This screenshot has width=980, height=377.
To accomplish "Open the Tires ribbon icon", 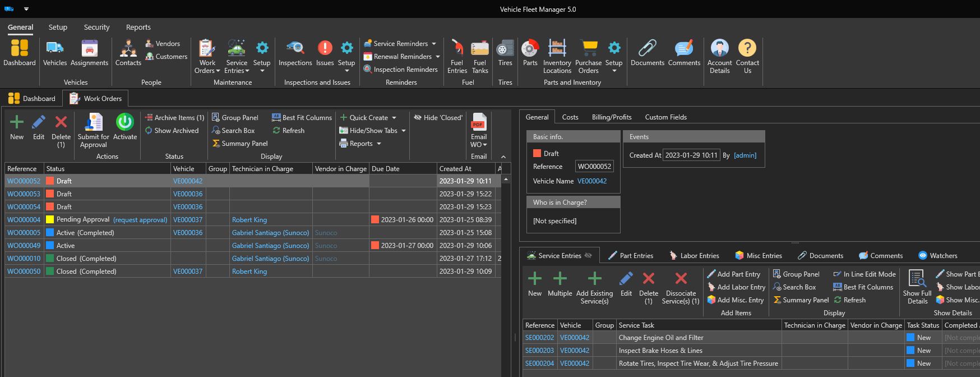I will point(505,49).
